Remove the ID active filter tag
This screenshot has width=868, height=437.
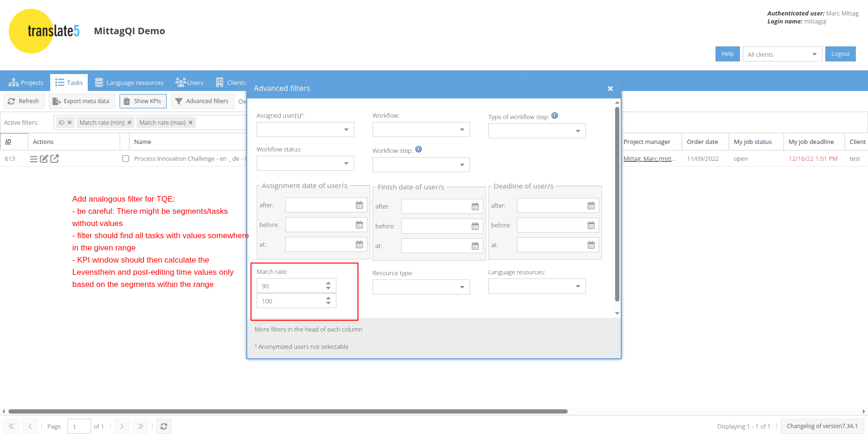[69, 123]
